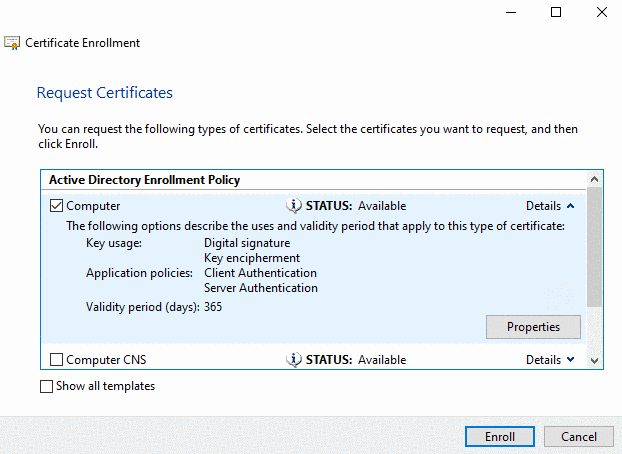Uncheck the Computer certificate template

pyautogui.click(x=56, y=206)
